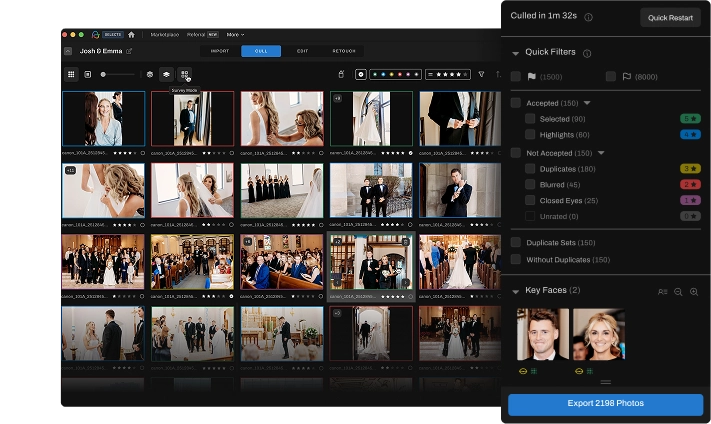Collapse the Quick Filters section
The height and width of the screenshot is (424, 711).
[x=516, y=54]
